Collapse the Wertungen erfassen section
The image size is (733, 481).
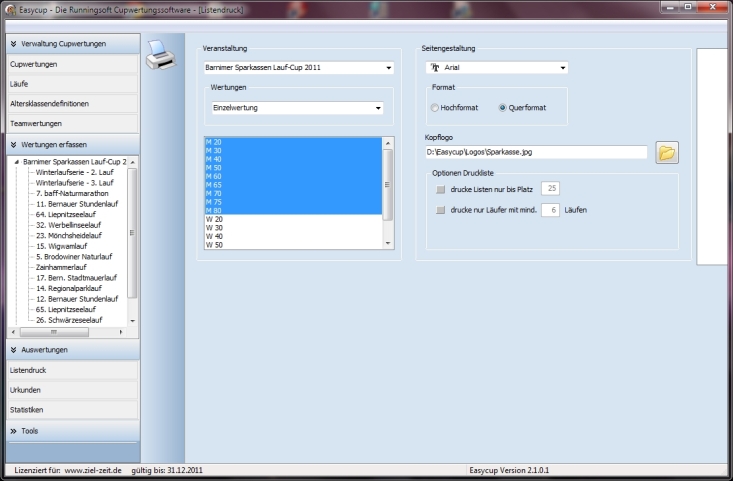click(13, 144)
